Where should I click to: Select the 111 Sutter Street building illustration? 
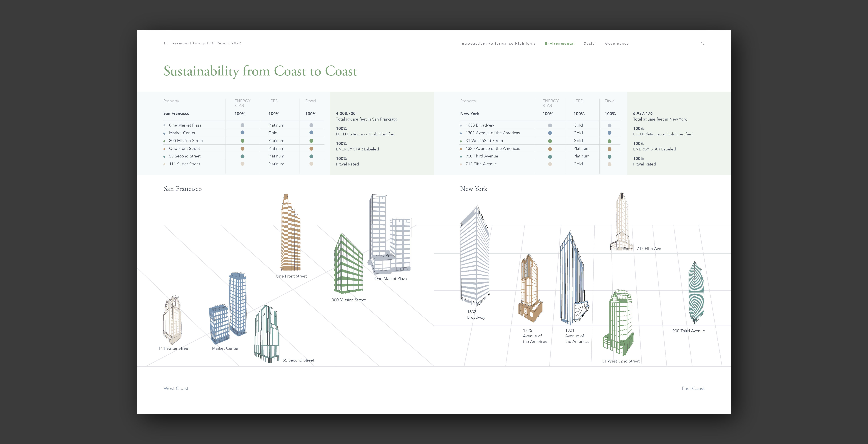click(x=172, y=320)
